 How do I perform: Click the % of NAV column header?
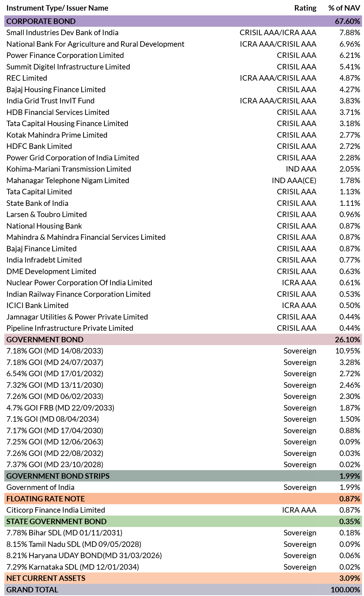coord(344,8)
